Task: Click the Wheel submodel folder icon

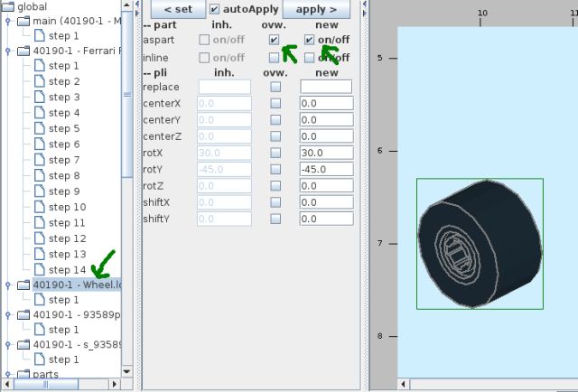Action: click(23, 285)
